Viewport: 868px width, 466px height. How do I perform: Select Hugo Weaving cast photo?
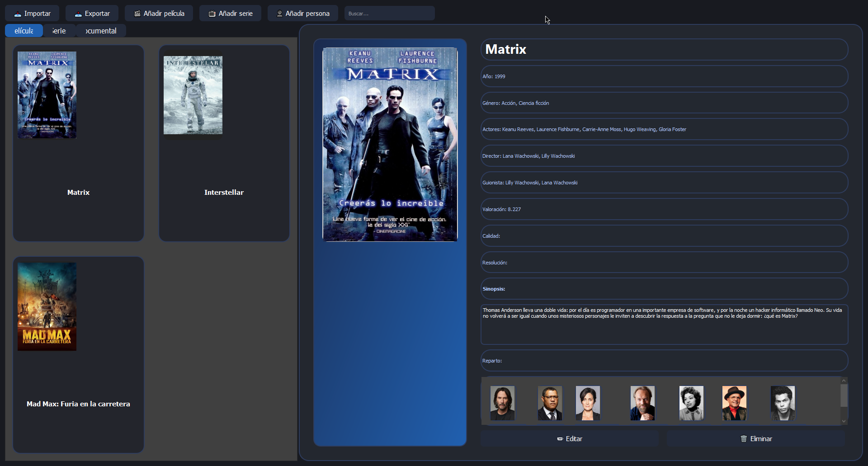click(x=642, y=403)
